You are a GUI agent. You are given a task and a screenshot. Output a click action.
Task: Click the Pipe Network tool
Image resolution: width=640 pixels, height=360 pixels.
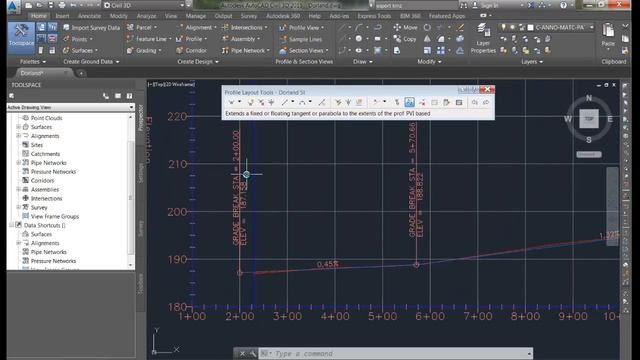(x=245, y=51)
